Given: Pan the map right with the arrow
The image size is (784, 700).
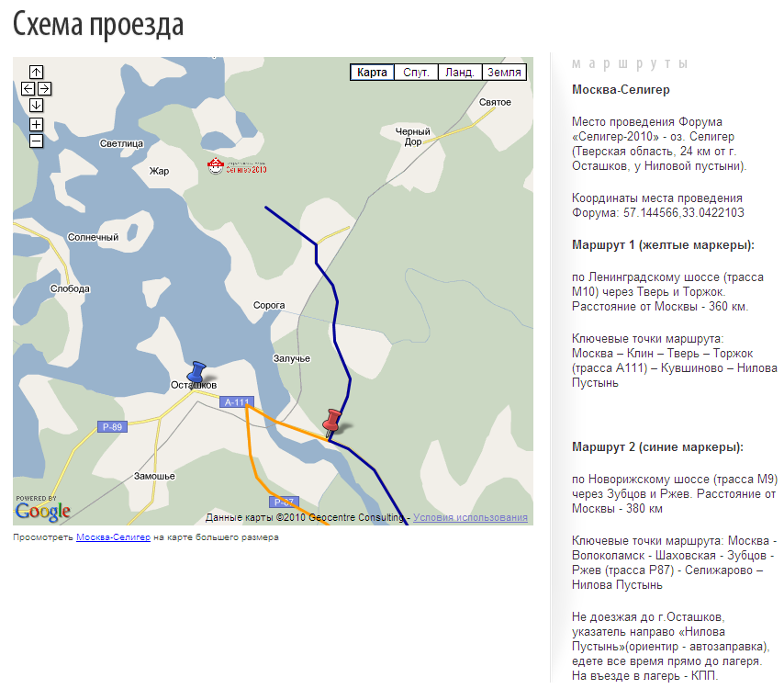Looking at the screenshot, I should pos(44,88).
